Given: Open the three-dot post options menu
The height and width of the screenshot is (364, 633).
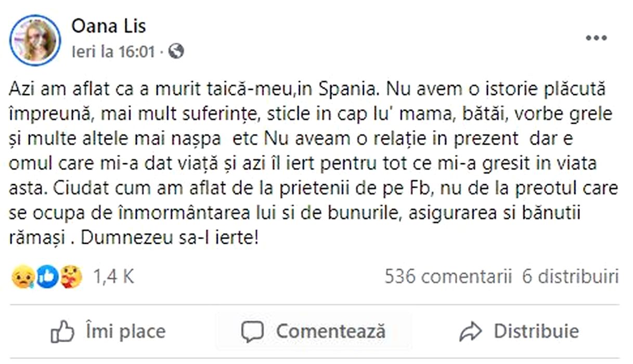Looking at the screenshot, I should tap(596, 38).
